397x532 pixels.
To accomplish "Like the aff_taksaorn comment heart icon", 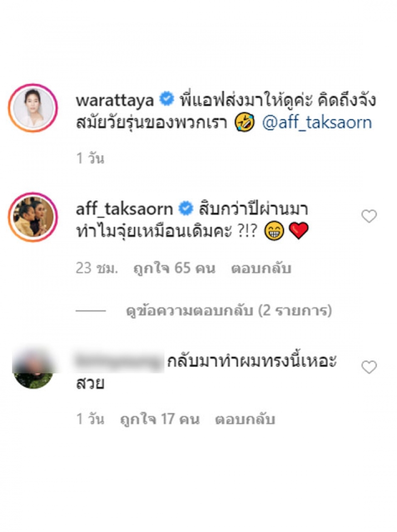I will click(369, 216).
